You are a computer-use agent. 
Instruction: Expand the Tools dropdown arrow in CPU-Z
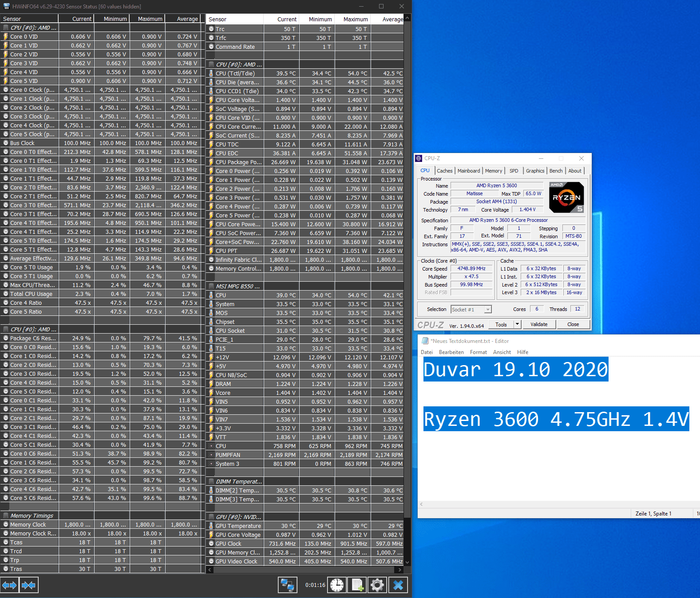point(517,324)
